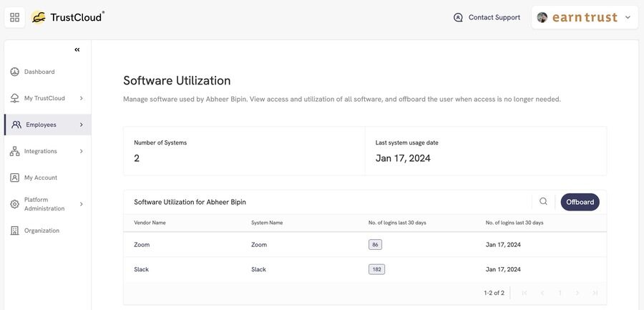This screenshot has height=310, width=644.
Task: Click the 86 logins badge
Action: (x=375, y=245)
